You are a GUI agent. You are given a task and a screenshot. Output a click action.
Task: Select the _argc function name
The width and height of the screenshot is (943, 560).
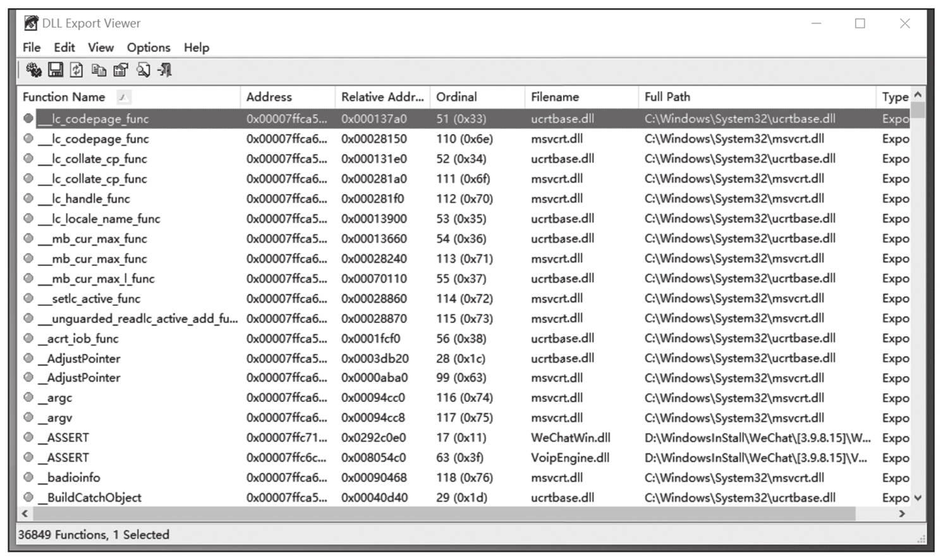(55, 398)
